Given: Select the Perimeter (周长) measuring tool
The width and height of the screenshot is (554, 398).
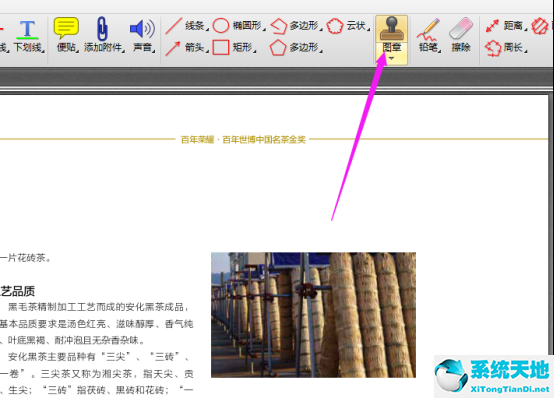Looking at the screenshot, I should pos(506,48).
